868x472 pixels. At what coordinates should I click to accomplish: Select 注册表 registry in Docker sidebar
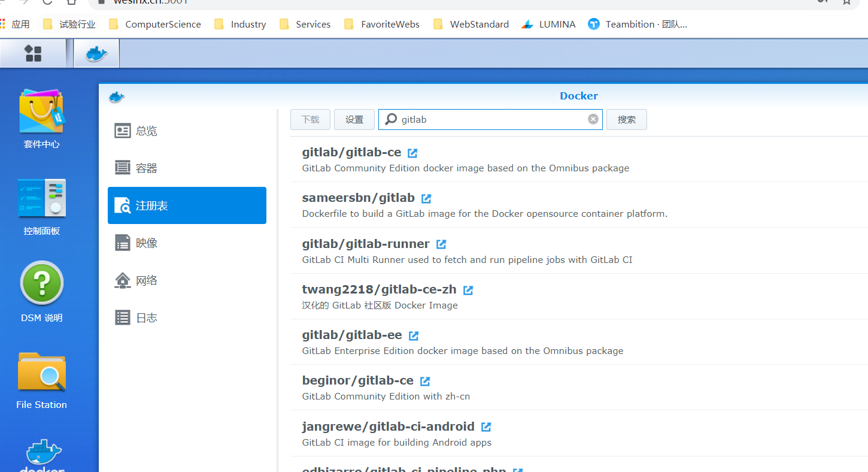point(187,205)
